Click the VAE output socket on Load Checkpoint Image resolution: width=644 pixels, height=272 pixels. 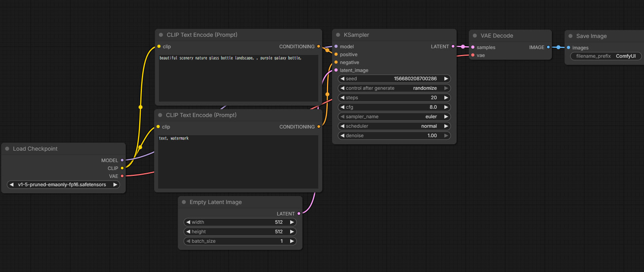[x=122, y=176]
